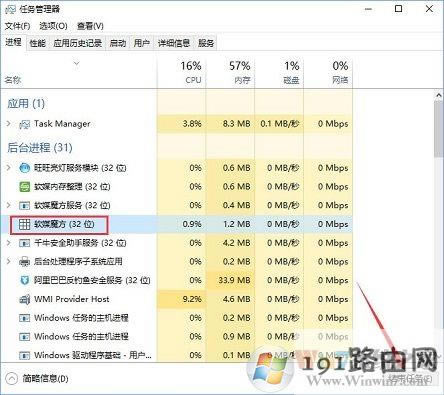Sort by the 磁盘 column header
This screenshot has height=395, width=444.
point(279,72)
